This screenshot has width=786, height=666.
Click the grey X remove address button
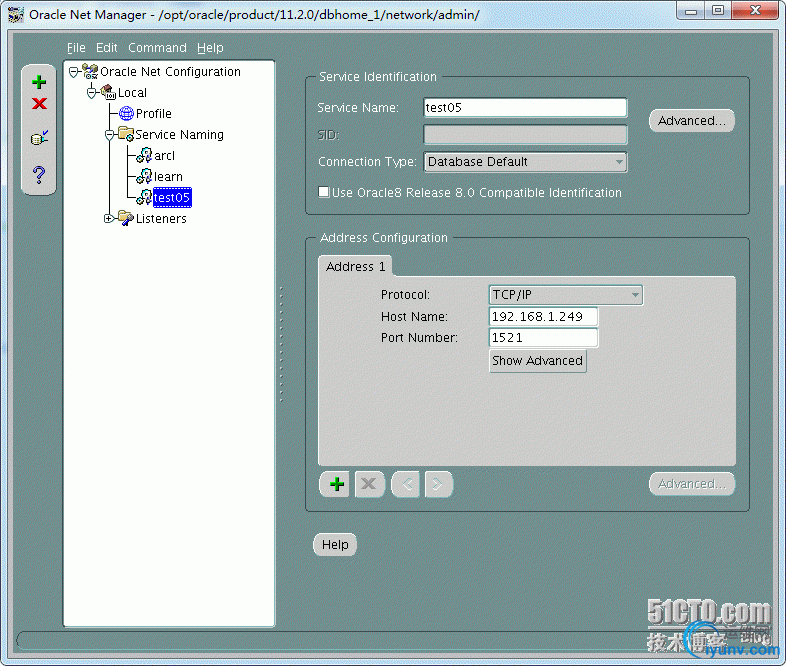tap(369, 484)
